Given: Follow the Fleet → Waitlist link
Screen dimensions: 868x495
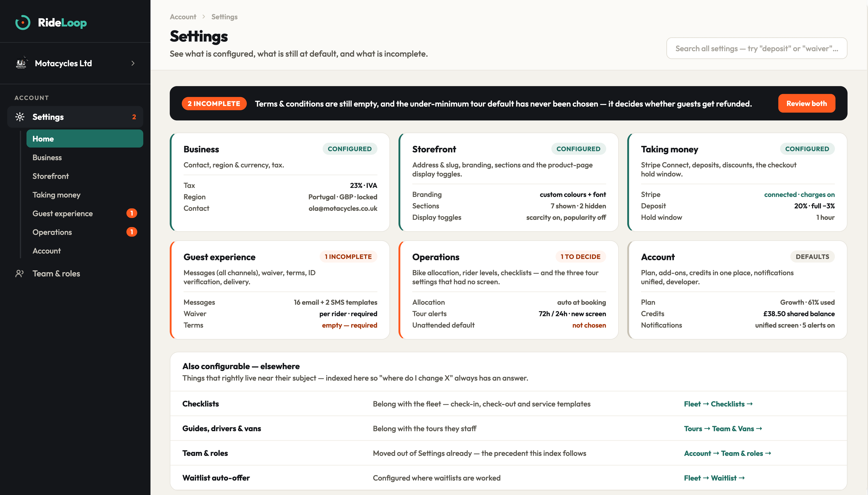Looking at the screenshot, I should pyautogui.click(x=714, y=478).
